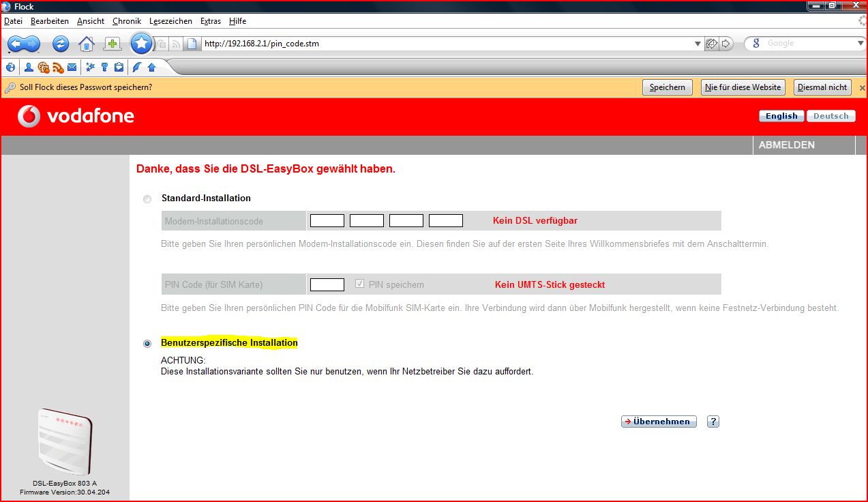
Task: Open the Feeds sidebar
Action: coord(57,67)
